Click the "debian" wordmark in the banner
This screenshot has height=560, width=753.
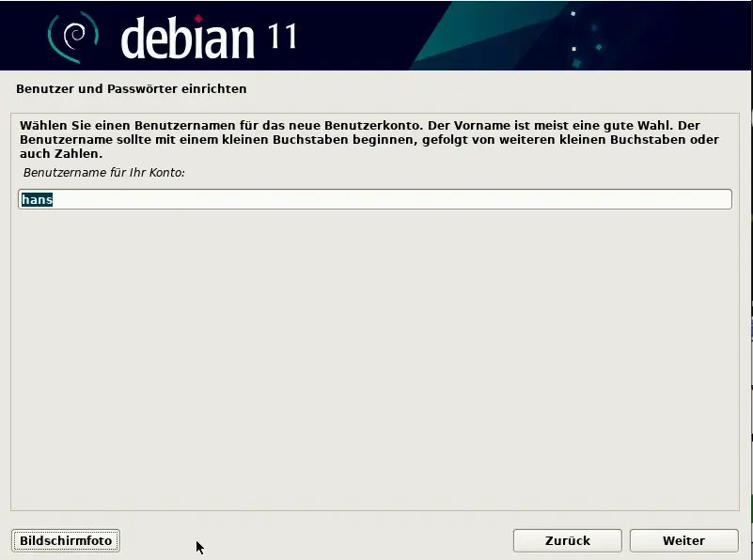click(x=188, y=38)
